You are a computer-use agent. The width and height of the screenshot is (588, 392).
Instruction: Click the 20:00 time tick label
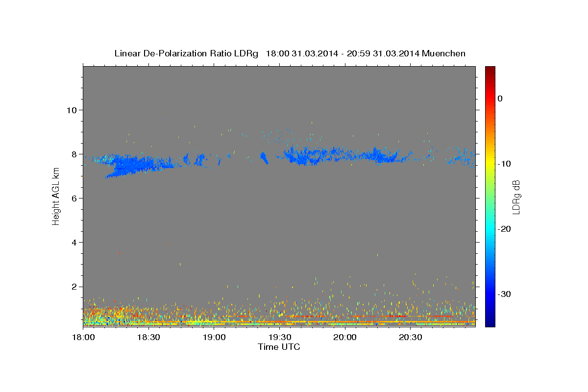tap(344, 338)
